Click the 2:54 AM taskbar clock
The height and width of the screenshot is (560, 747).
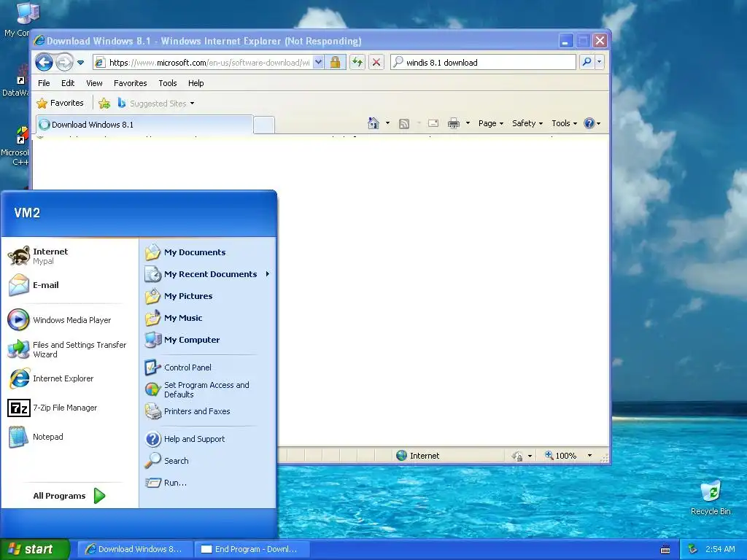point(720,549)
